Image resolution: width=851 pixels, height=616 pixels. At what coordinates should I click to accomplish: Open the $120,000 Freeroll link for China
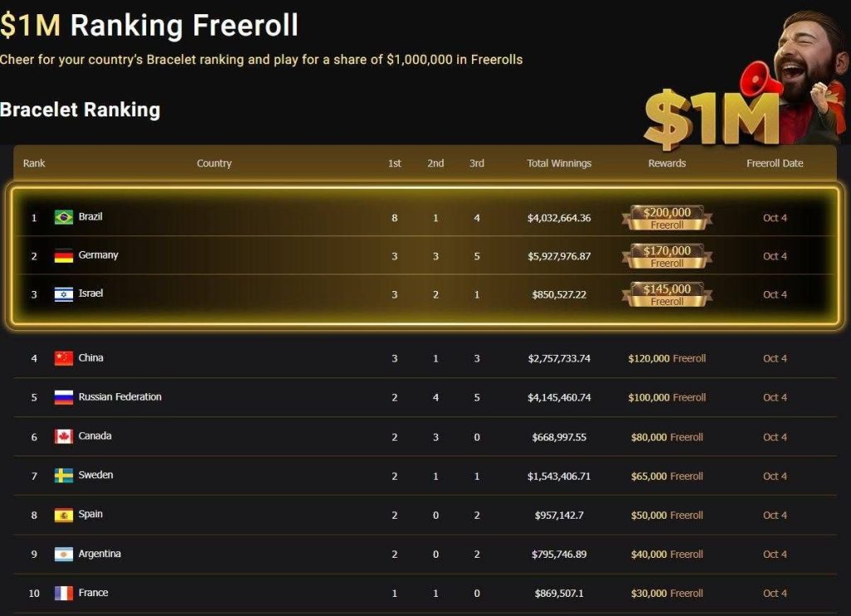667,358
